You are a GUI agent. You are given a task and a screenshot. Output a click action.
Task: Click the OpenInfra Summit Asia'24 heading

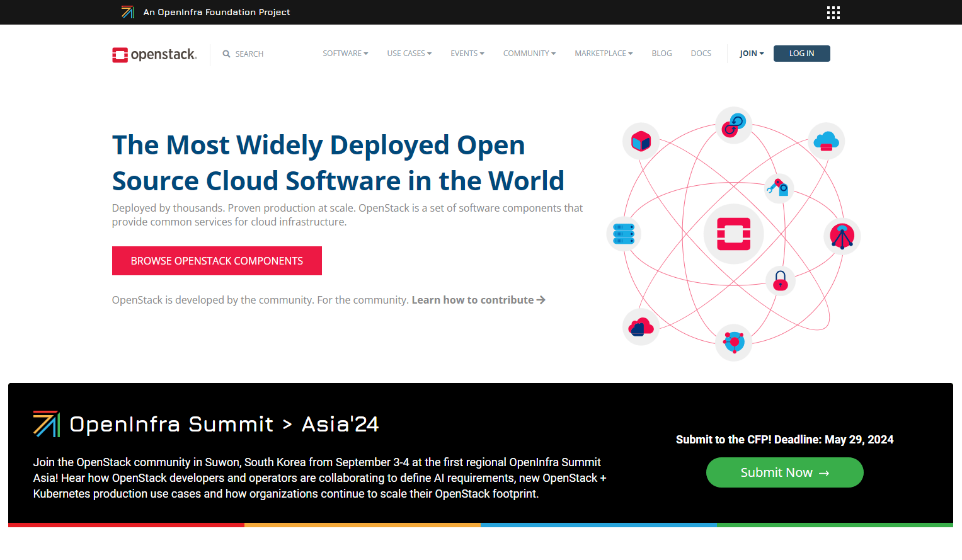pyautogui.click(x=224, y=424)
